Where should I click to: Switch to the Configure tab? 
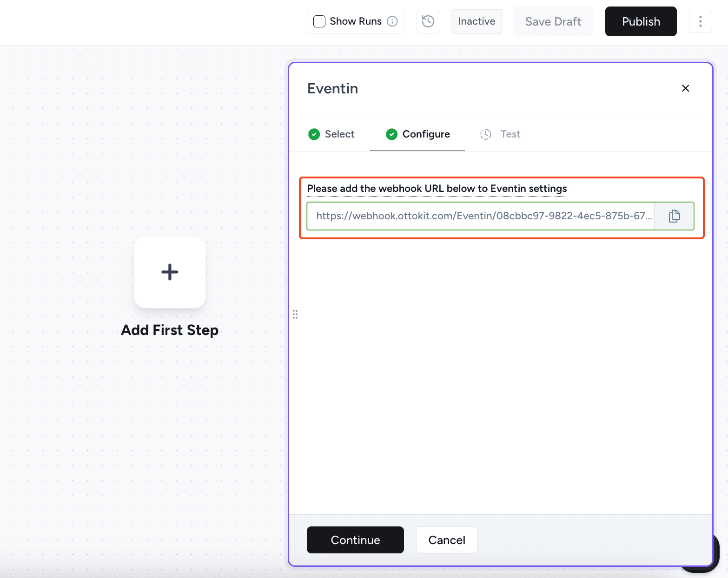click(417, 134)
